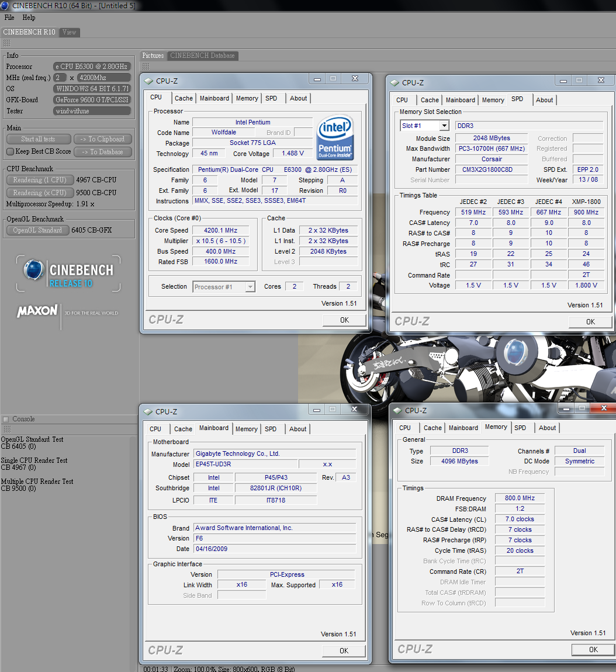
Task: Select the Pictures tab
Action: pyautogui.click(x=153, y=56)
